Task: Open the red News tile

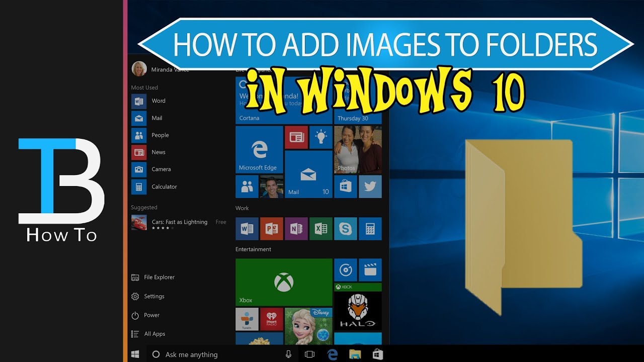Action: [296, 138]
